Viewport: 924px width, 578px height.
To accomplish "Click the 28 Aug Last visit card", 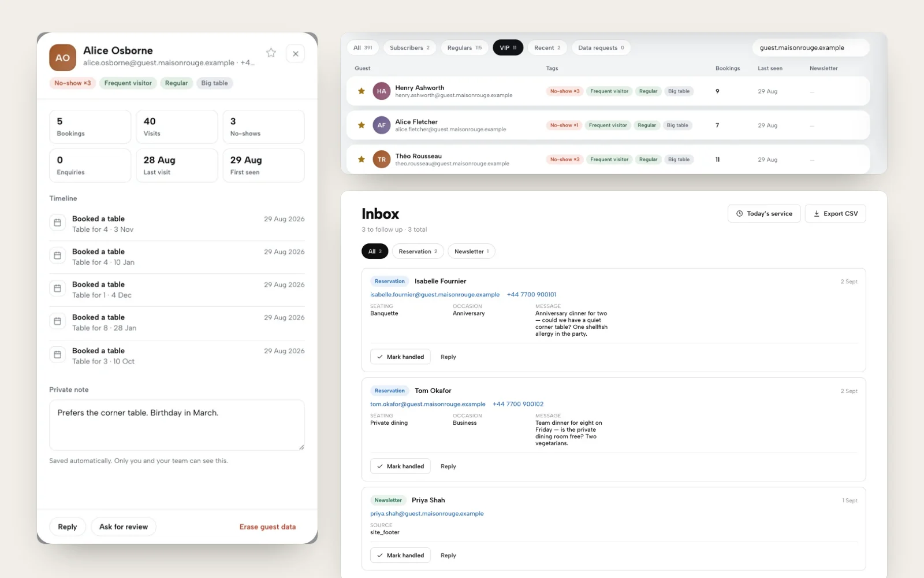I will point(177,166).
